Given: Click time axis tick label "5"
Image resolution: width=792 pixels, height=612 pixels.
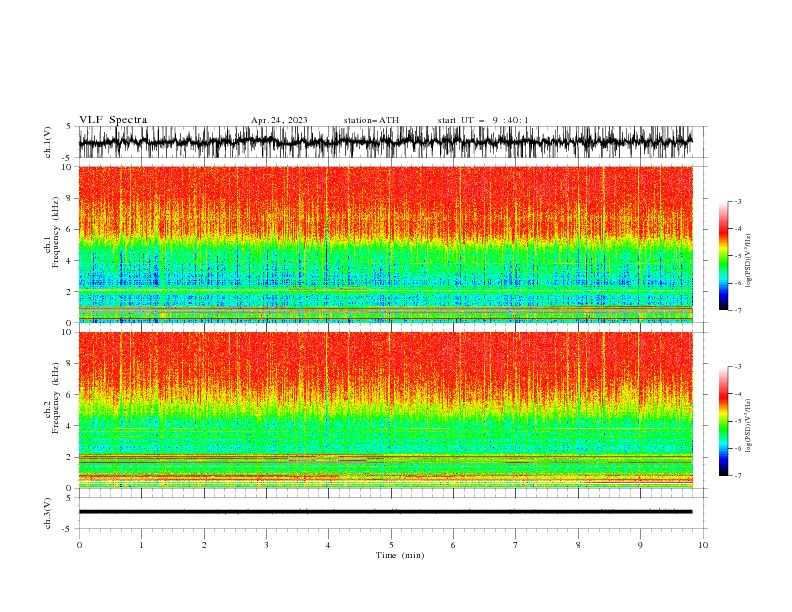Looking at the screenshot, I should pyautogui.click(x=391, y=545).
